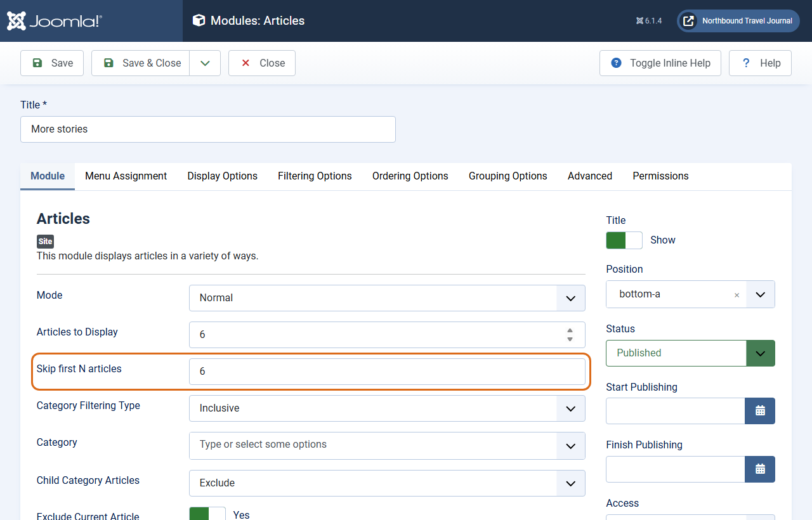Expand the Save & Close dropdown arrow

205,63
